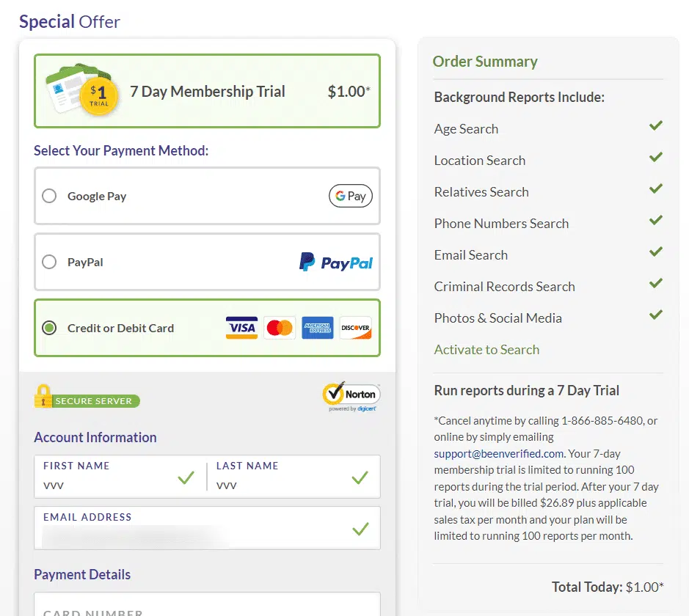Image resolution: width=689 pixels, height=616 pixels.
Task: Click the Secure Server padlock badge
Action: (87, 398)
